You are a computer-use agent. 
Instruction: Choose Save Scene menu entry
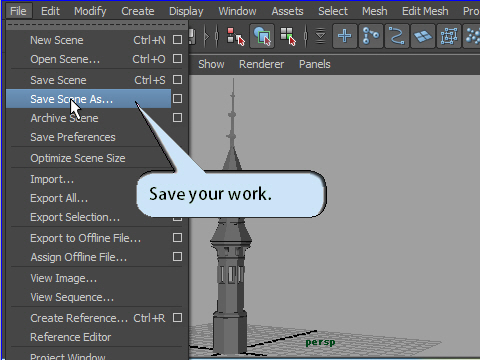(89, 80)
